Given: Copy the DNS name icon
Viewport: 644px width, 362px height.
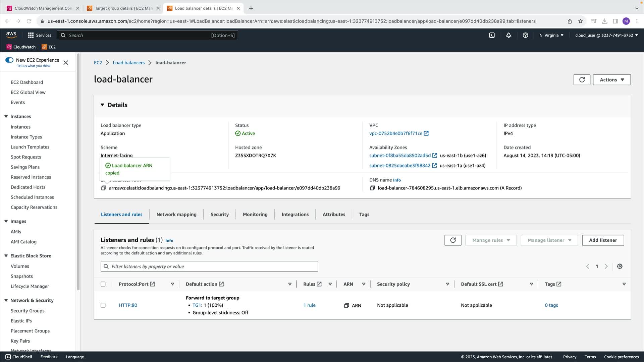Looking at the screenshot, I should pos(372,188).
